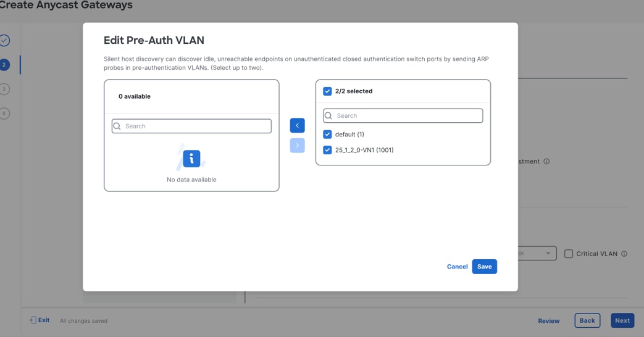
Task: Click the '25_1_2_0-VN1 (1001)' label text
Action: click(x=364, y=150)
